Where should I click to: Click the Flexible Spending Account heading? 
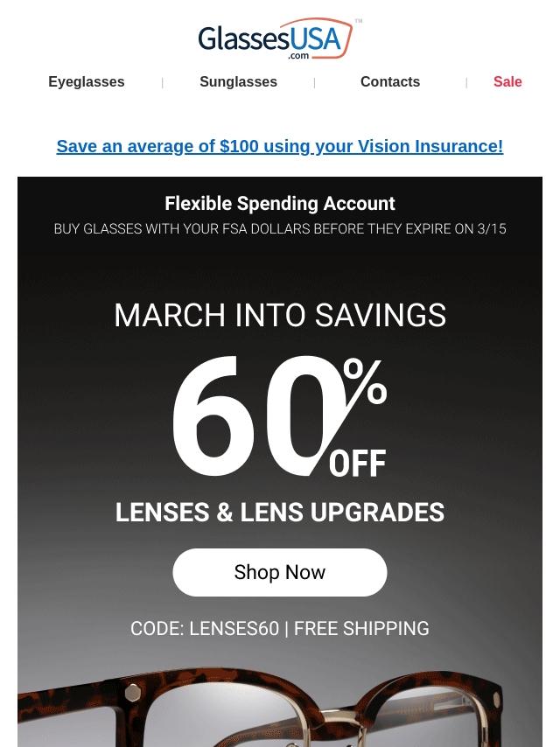pos(280,204)
